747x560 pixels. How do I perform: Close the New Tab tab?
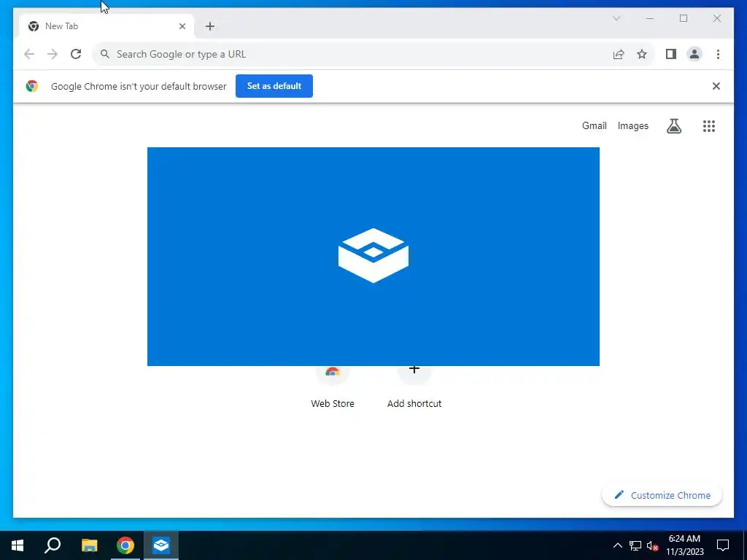[182, 26]
